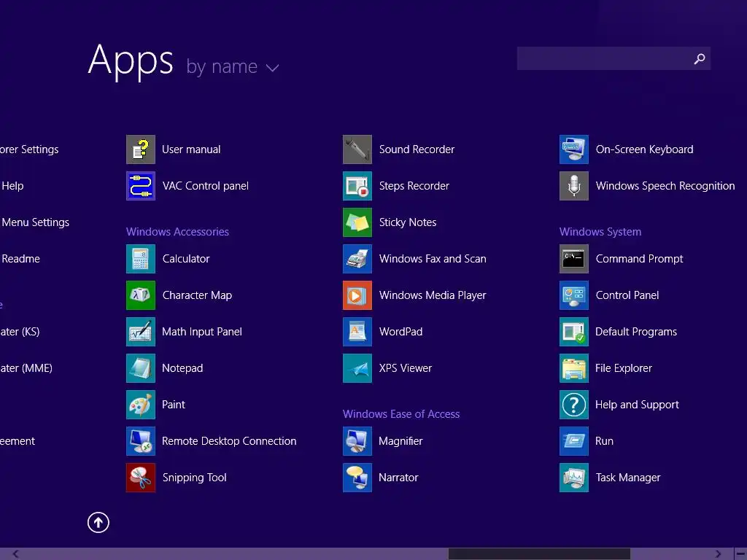Click the 'Windows Speech Recognition' label
The image size is (747, 560).
[665, 186]
